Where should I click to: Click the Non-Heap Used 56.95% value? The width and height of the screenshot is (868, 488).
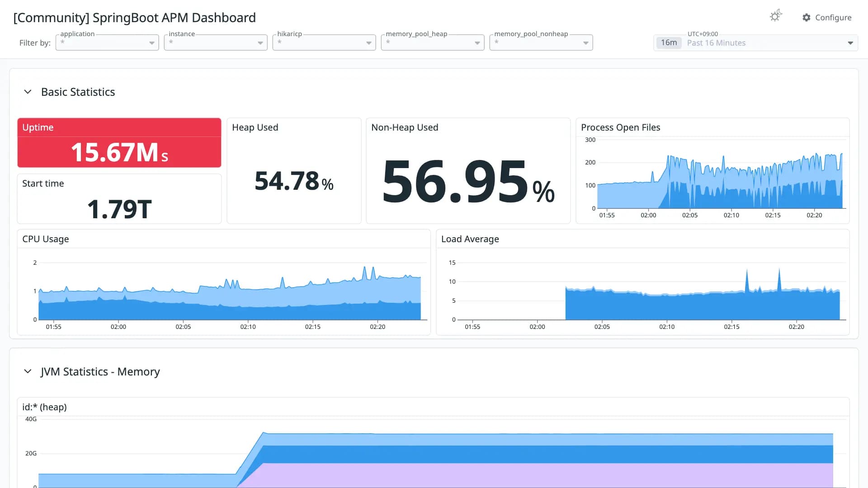tap(468, 182)
